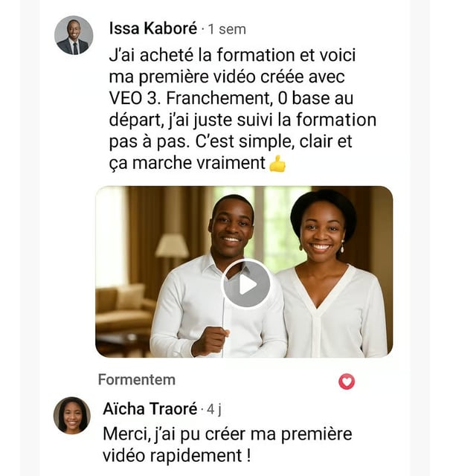450x476 pixels.
Task: Play the video in Issa's comment
Action: (246, 284)
